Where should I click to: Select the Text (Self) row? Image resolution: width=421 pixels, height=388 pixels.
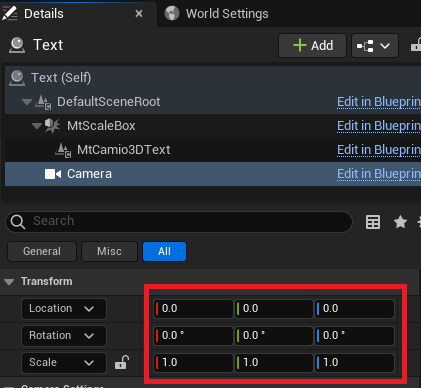click(213, 78)
